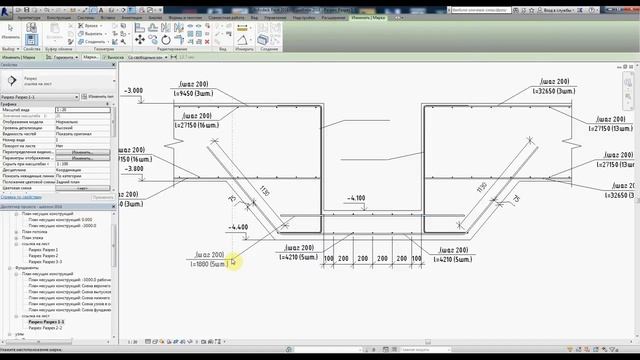Select Разрез Разрез 1 in browser
This screenshot has height=360, width=640.
pyautogui.click(x=43, y=250)
